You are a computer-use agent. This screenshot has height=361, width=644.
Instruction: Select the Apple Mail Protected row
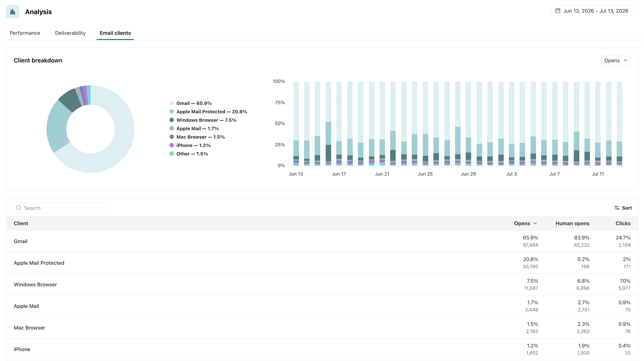click(322, 263)
